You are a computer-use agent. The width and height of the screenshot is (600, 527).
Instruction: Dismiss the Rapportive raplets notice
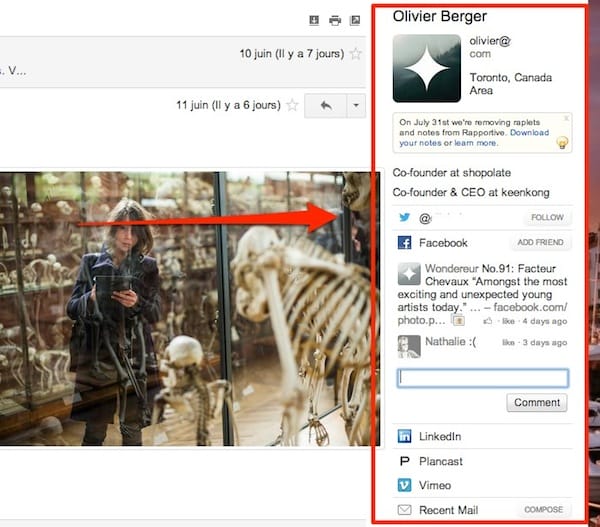point(566,118)
